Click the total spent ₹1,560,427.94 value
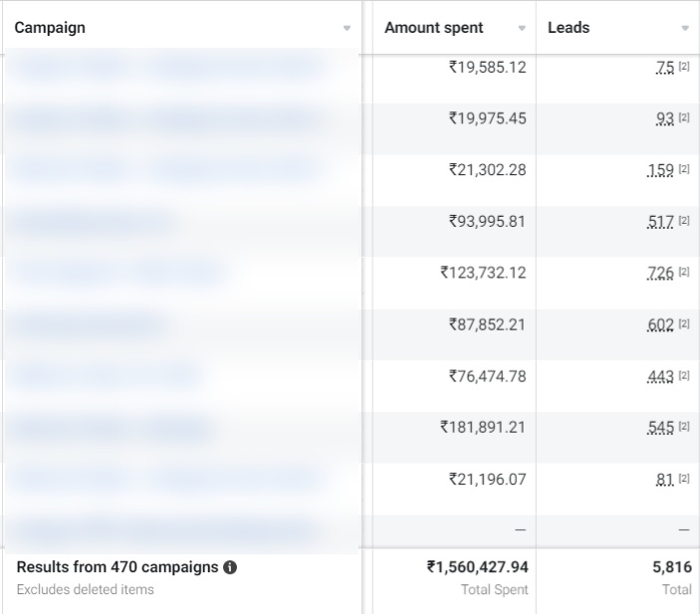Viewport: 700px width, 614px height. [478, 567]
